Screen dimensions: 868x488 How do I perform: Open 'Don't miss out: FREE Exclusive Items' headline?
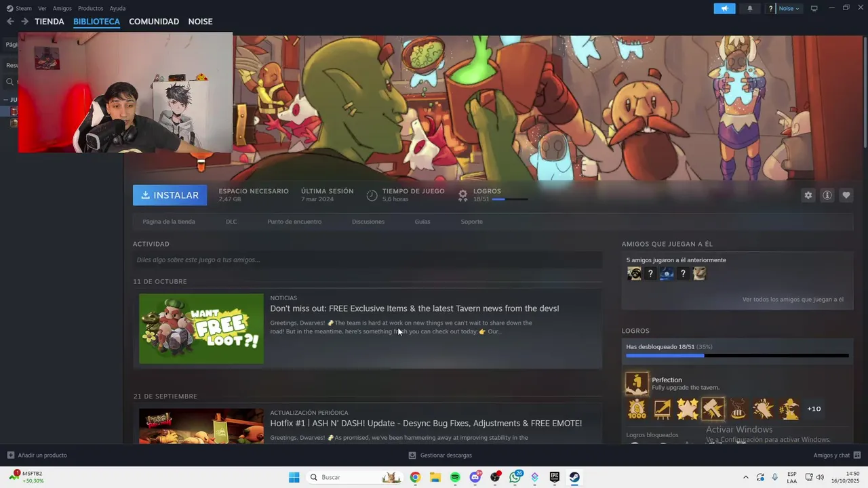(x=415, y=308)
